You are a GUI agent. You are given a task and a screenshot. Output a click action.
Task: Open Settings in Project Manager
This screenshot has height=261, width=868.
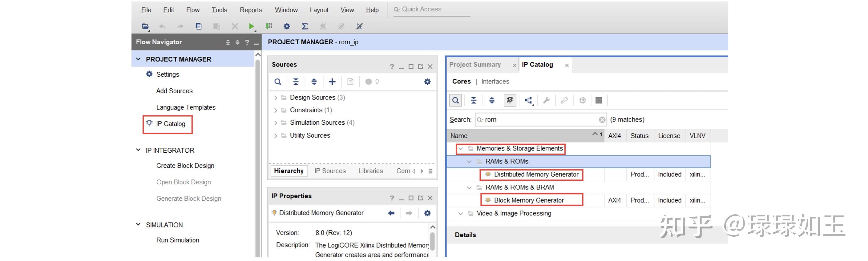point(168,75)
